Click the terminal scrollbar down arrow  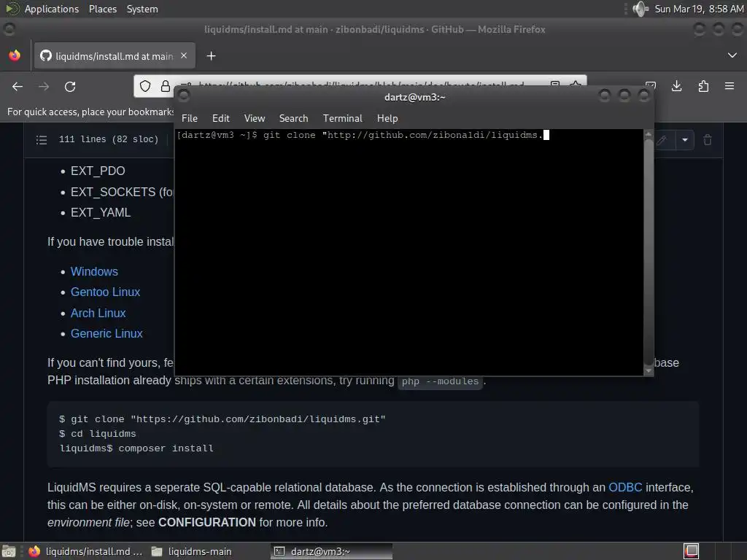649,370
